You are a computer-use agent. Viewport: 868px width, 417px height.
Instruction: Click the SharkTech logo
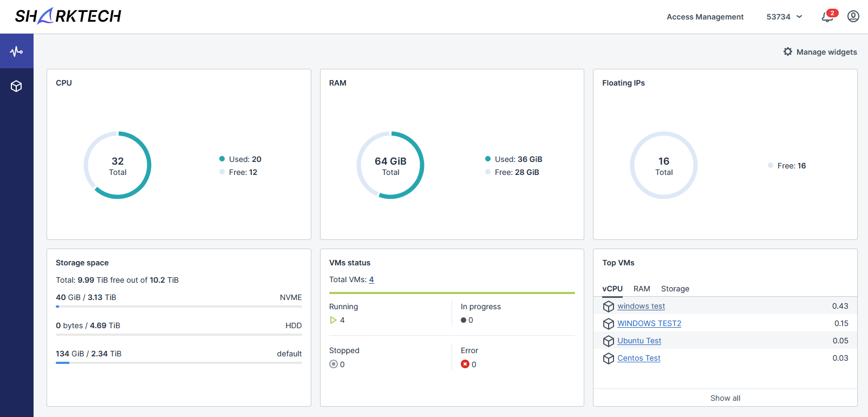point(68,16)
